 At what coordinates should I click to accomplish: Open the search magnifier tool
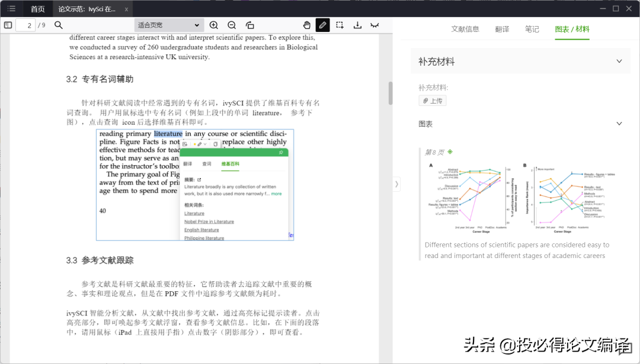pos(58,25)
